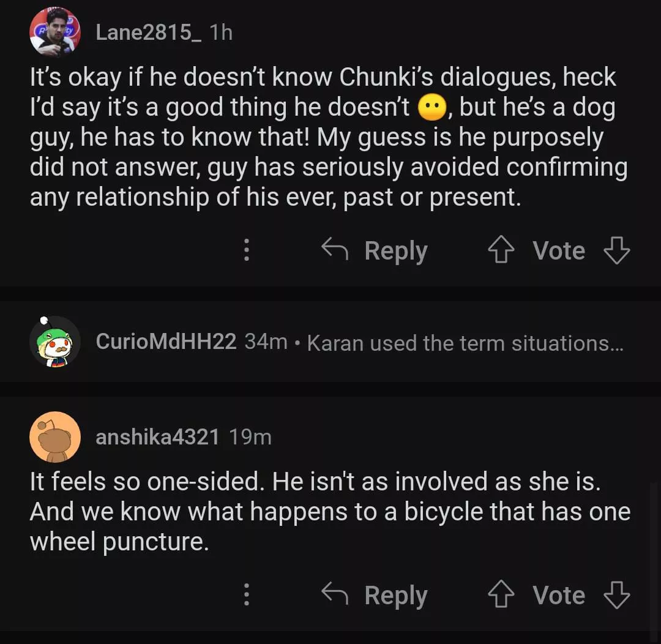
Task: Visit the CurioMdHH22 username link
Action: tap(166, 342)
